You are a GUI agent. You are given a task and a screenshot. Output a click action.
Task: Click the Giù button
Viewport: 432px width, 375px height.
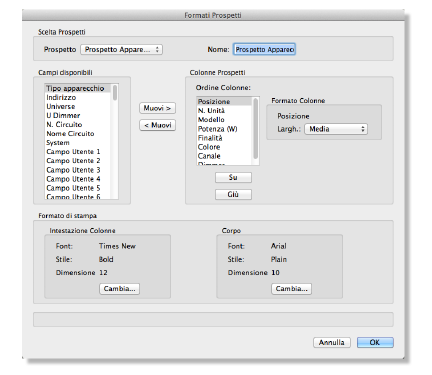click(x=233, y=194)
